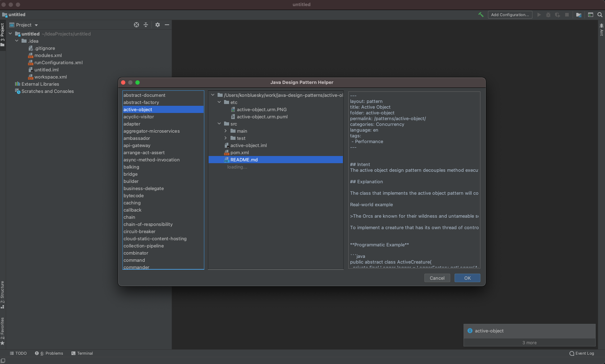Click '3 more' in notification popup
This screenshot has height=364, width=605.
530,343
